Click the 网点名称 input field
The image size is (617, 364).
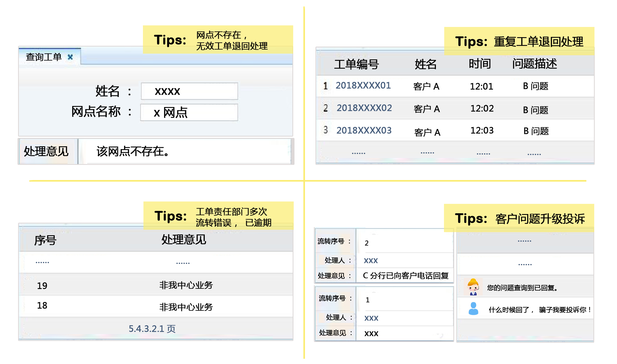(189, 113)
